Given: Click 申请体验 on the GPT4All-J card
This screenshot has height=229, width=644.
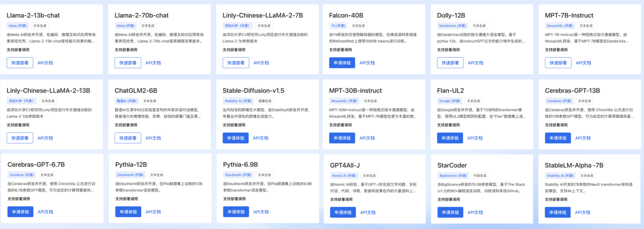Looking at the screenshot, I should coord(343,212).
